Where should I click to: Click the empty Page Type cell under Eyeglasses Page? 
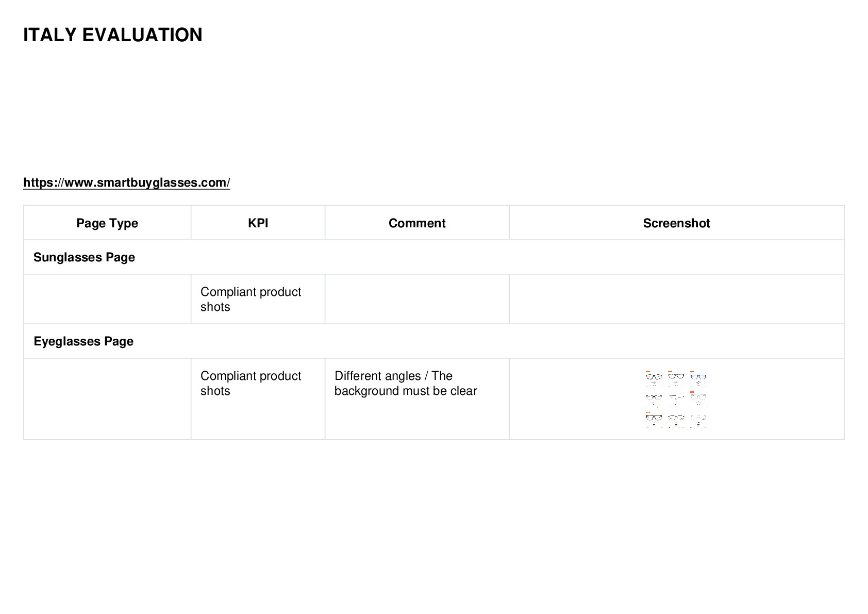tap(107, 399)
